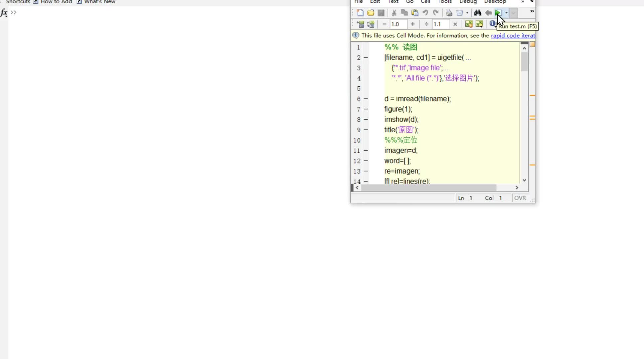Click the horizontal scrollbar in editor
Screen dimensions: 644x359
[x=428, y=187]
